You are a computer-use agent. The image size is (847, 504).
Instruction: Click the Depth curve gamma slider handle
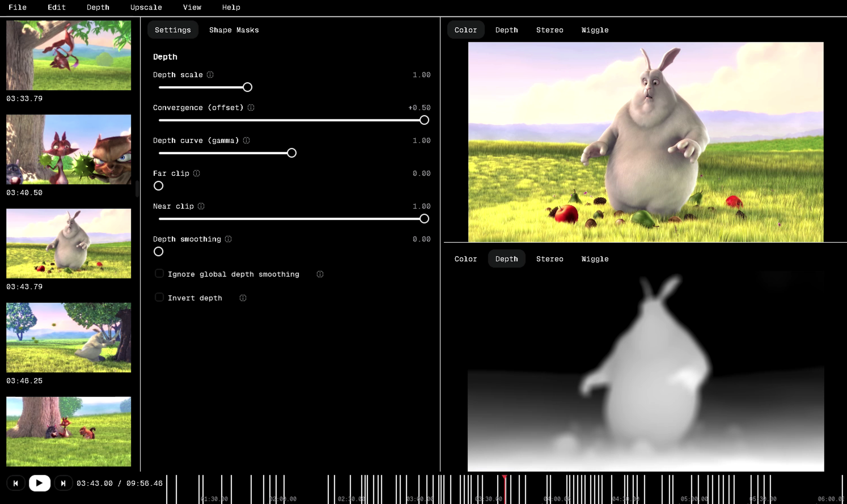click(x=292, y=153)
